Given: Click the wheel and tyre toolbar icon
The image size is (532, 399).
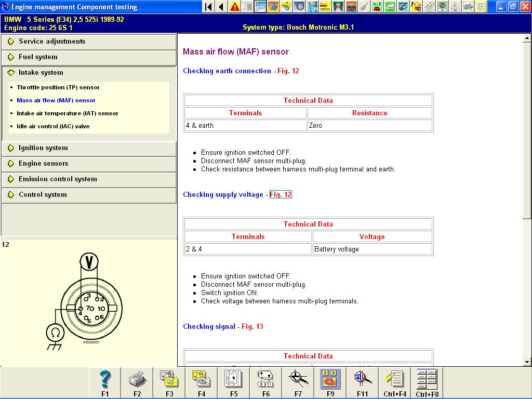Looking at the screenshot, I should 299,6.
